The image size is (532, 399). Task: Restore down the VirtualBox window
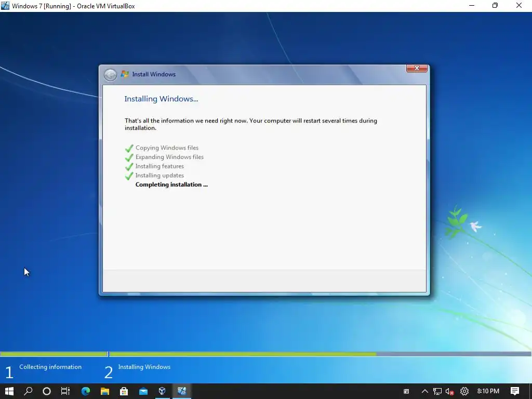pyautogui.click(x=495, y=6)
